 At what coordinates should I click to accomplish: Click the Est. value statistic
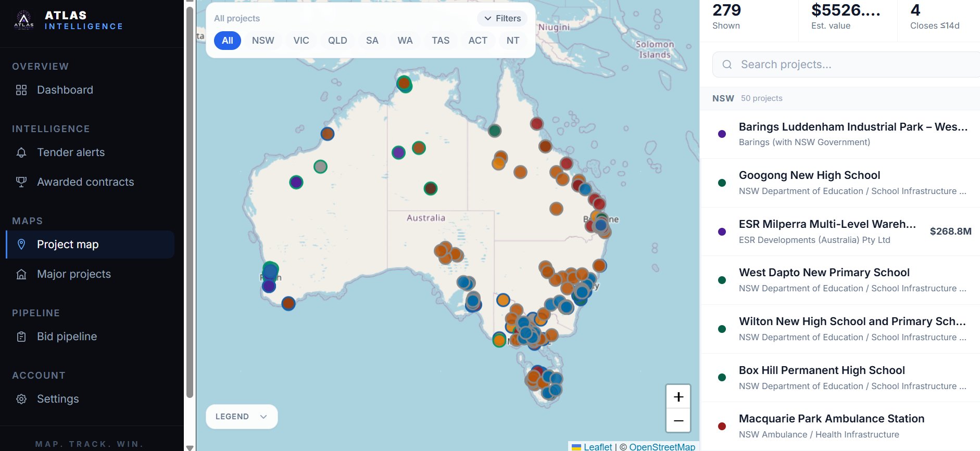tap(846, 17)
